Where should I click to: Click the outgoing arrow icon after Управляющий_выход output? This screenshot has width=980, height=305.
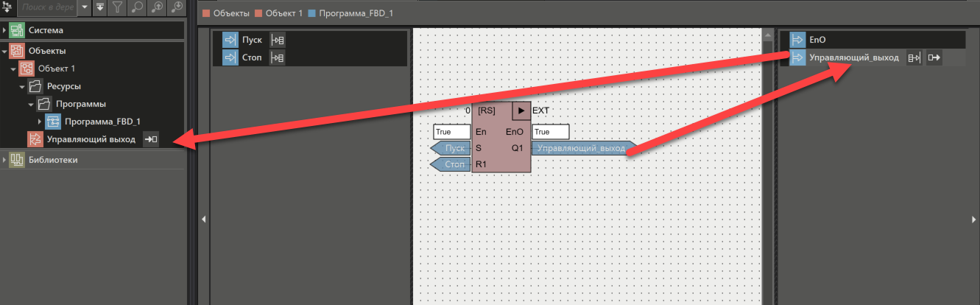(934, 58)
